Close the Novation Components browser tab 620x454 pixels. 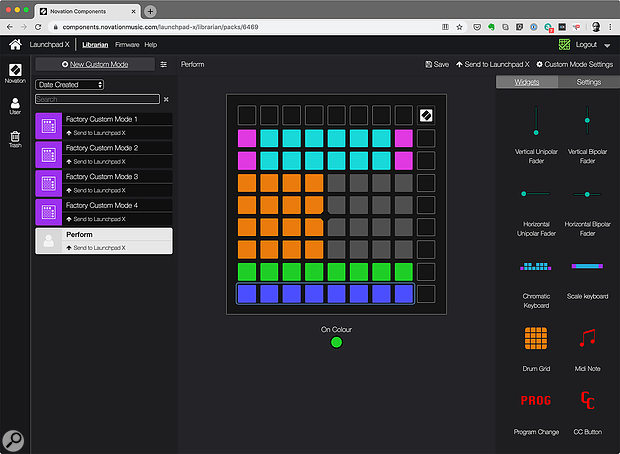click(x=134, y=11)
